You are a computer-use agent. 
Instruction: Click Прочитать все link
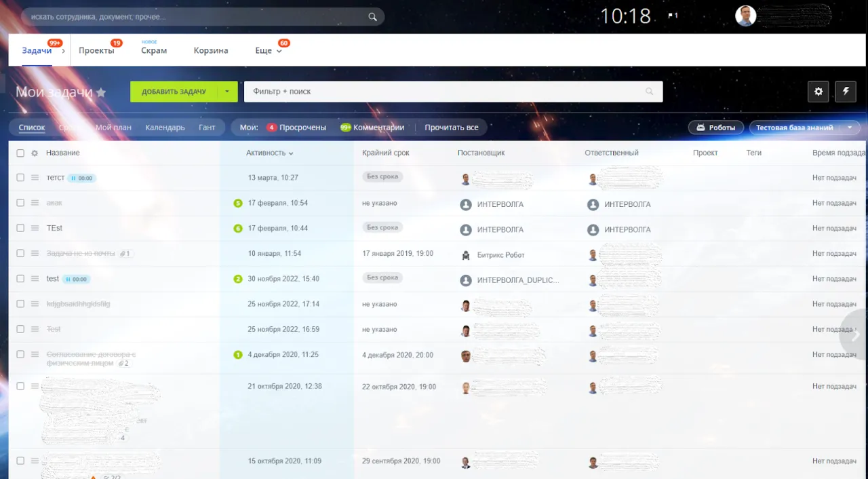(451, 128)
